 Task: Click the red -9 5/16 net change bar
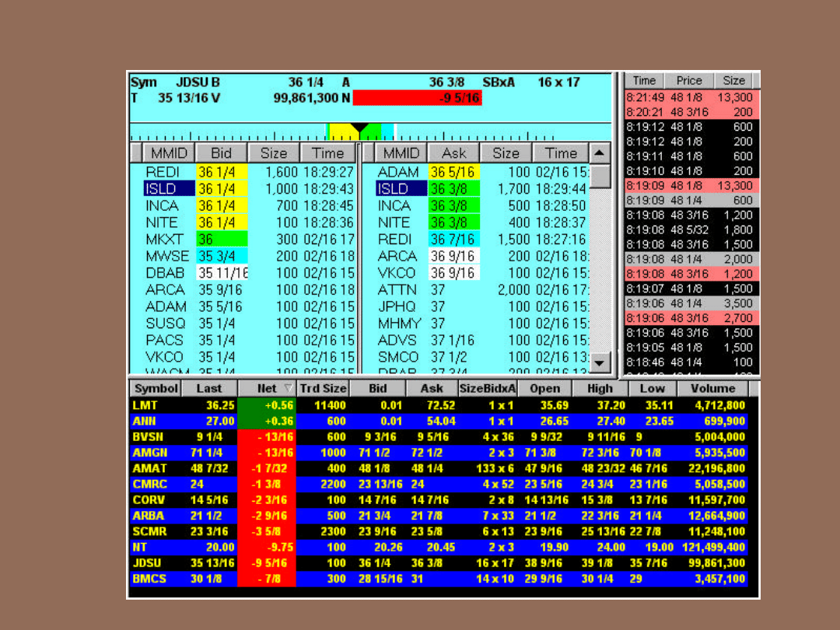pos(417,98)
